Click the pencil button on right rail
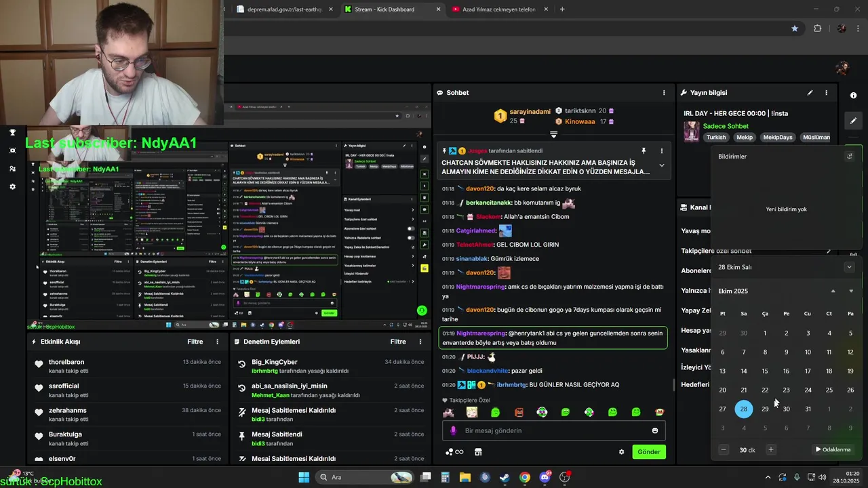 point(853,121)
